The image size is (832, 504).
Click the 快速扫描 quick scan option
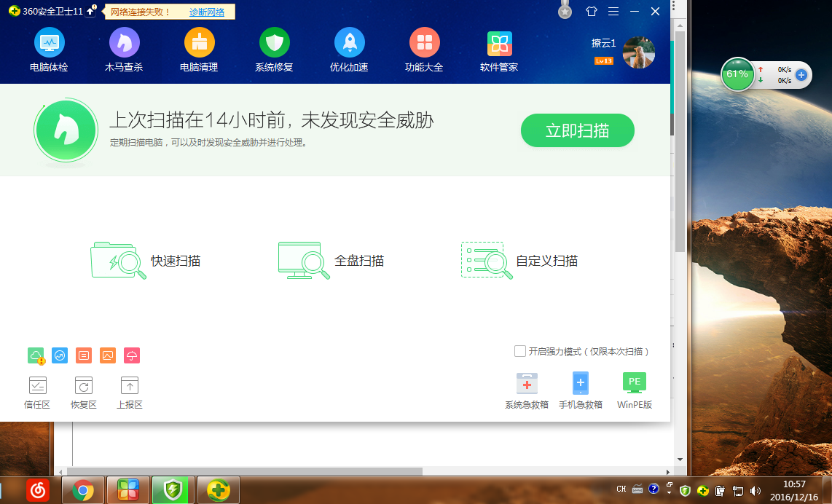146,261
